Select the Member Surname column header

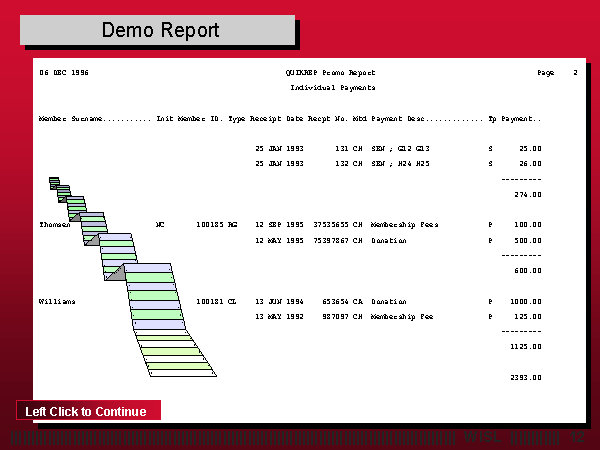click(94, 118)
